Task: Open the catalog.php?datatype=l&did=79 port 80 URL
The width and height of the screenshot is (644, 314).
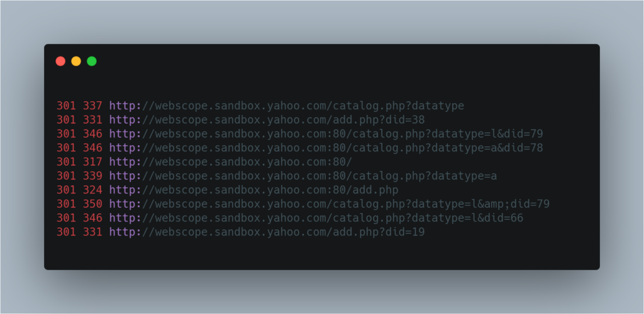Action: (326, 134)
